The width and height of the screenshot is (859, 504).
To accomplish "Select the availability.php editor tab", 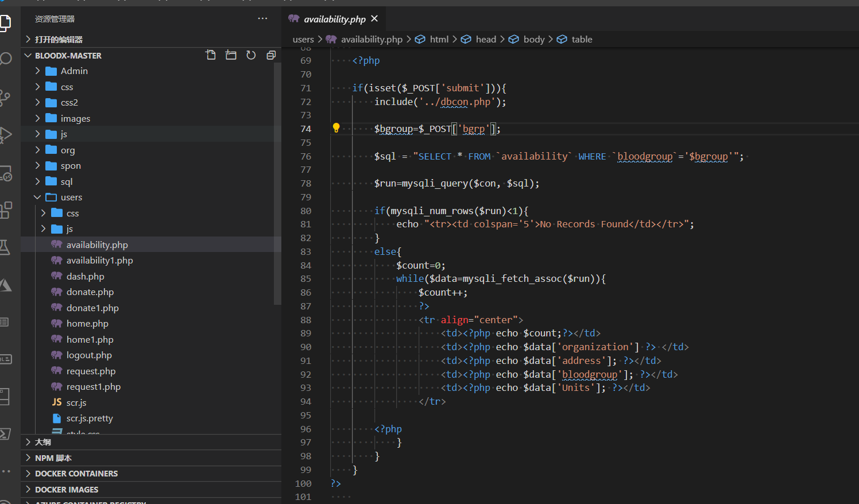I will [334, 20].
